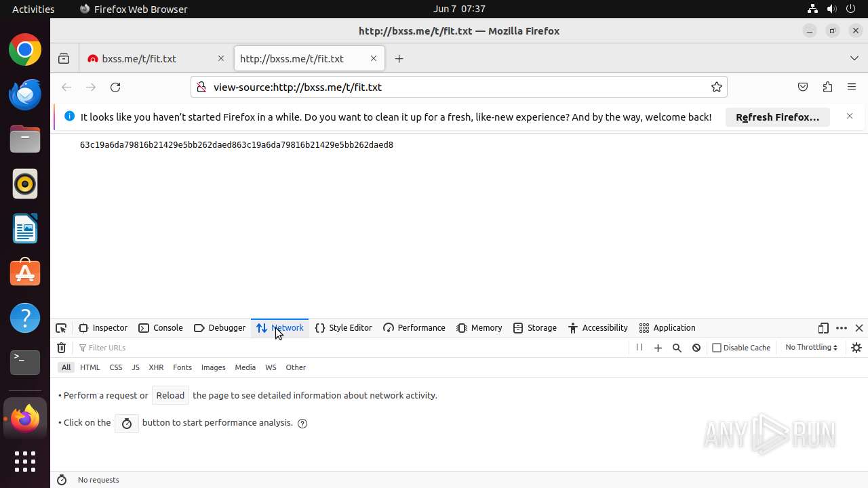Open No Throttling dropdown
This screenshot has height=488, width=868.
pyautogui.click(x=811, y=348)
